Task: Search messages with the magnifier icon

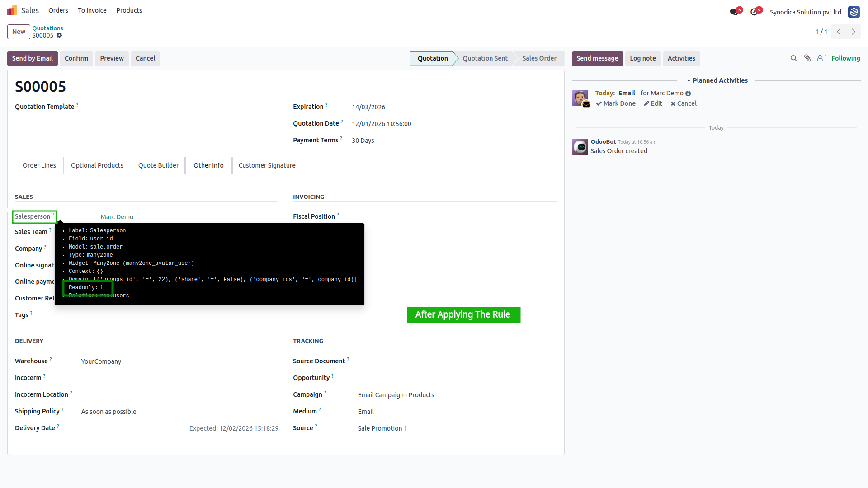Action: (793, 58)
